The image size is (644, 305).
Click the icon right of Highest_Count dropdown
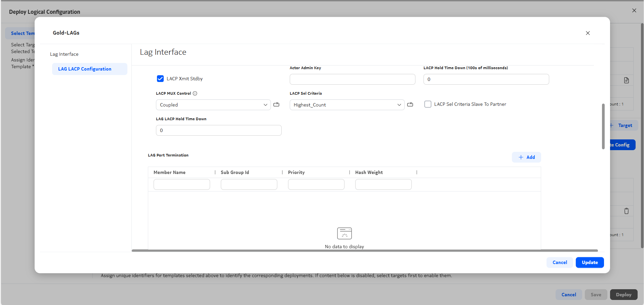click(x=410, y=104)
